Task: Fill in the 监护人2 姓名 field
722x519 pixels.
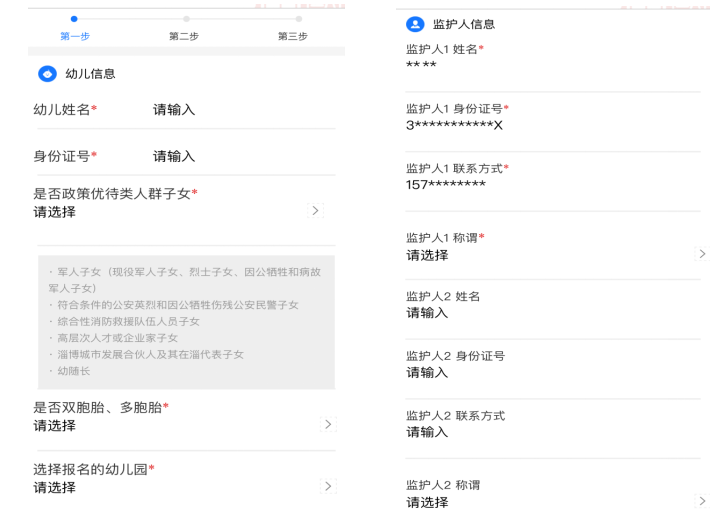Action: [x=427, y=313]
